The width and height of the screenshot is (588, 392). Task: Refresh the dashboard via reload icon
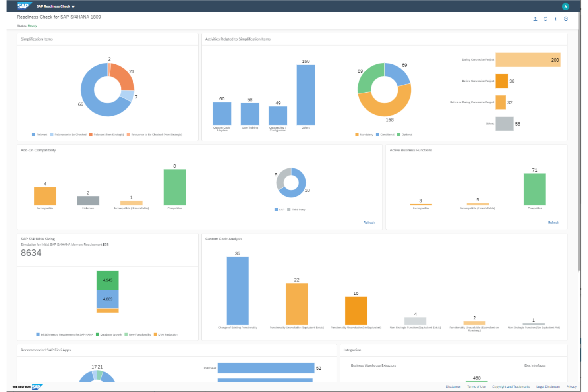(x=545, y=18)
